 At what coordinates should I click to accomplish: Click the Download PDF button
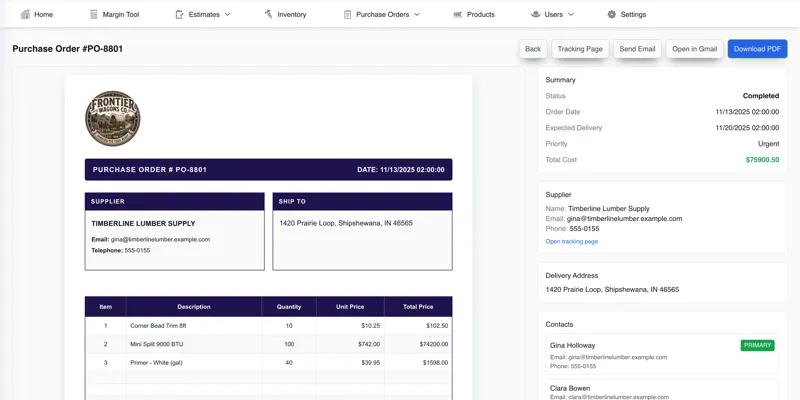coord(757,49)
